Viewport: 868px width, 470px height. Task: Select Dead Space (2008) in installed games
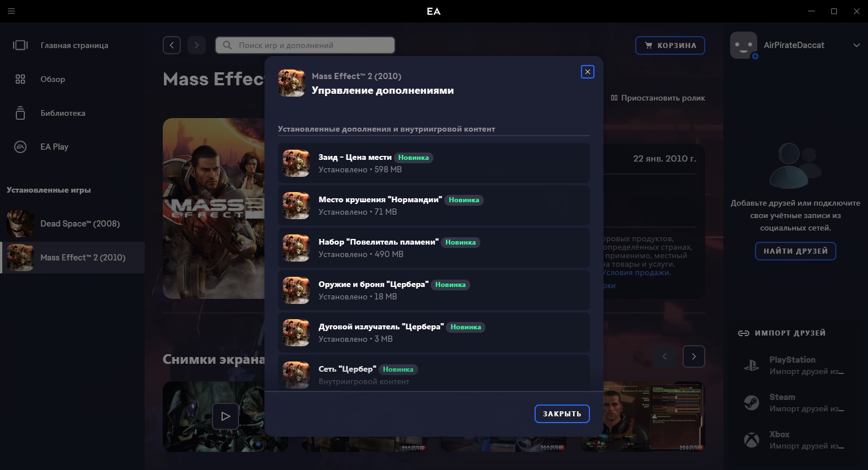[x=79, y=224]
